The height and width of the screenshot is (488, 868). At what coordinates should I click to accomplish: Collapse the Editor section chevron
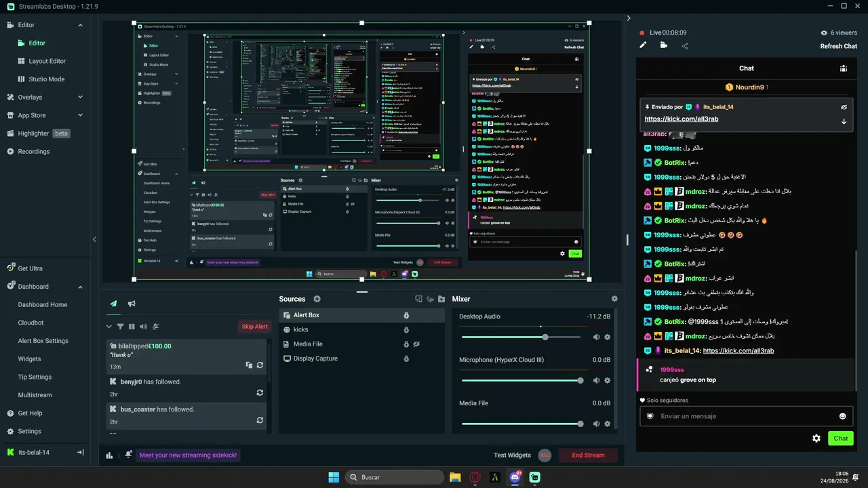[80, 25]
